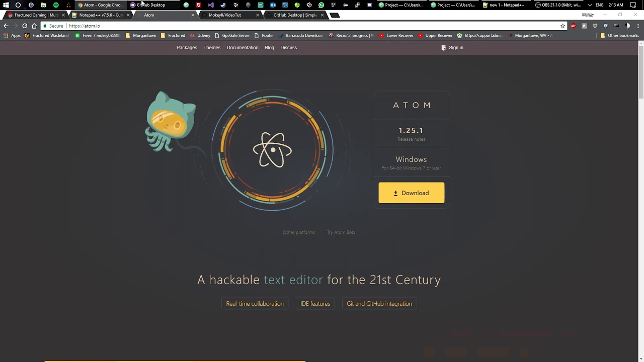Click the Atom logo in the orbit circle
644x362 pixels.
pyautogui.click(x=272, y=150)
